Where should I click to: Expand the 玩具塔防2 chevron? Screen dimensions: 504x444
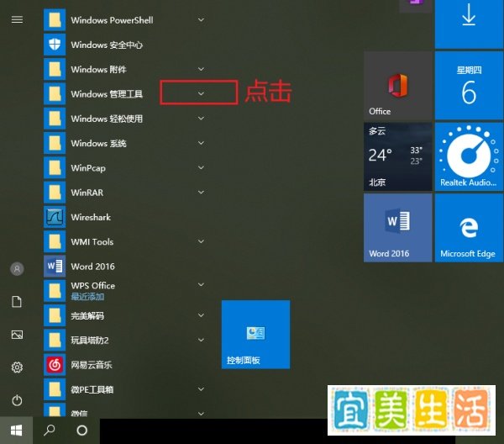point(201,340)
